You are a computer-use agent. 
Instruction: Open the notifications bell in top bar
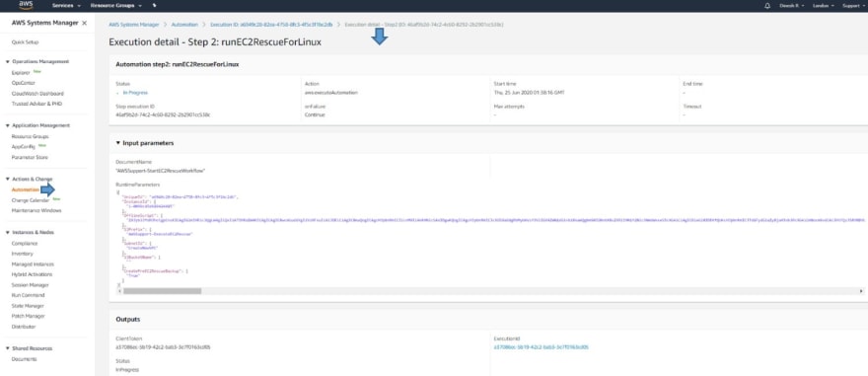pyautogui.click(x=767, y=6)
